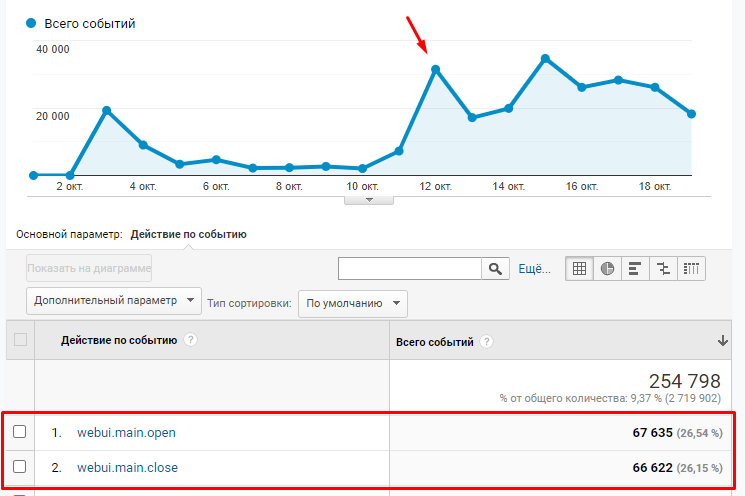
Task: Switch to performance bar view icon
Action: (x=635, y=269)
